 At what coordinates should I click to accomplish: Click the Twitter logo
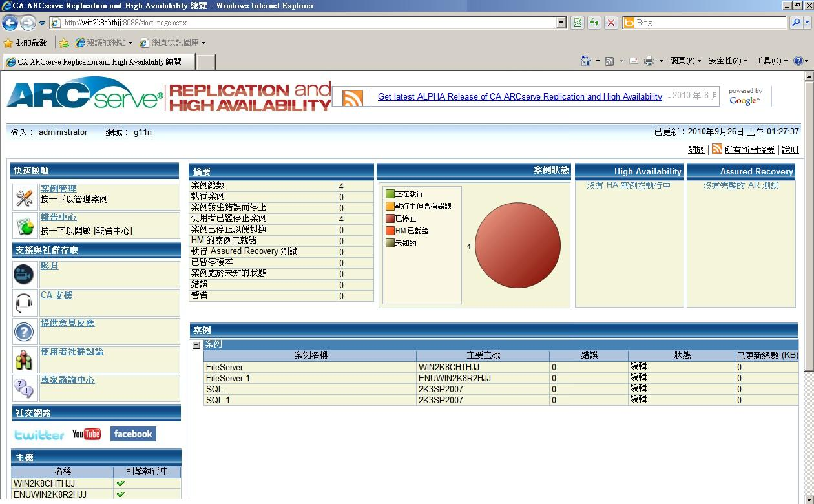click(39, 434)
